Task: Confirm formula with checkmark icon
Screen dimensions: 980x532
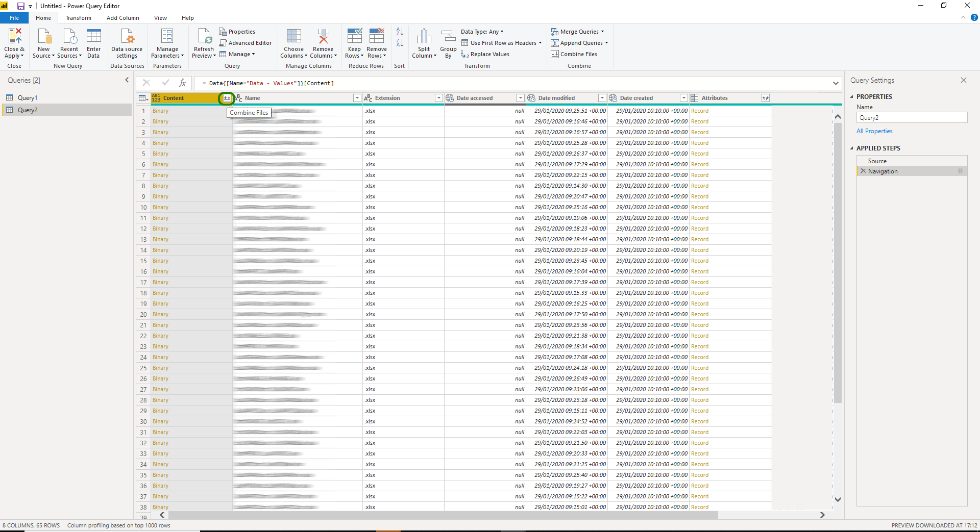Action: click(165, 83)
